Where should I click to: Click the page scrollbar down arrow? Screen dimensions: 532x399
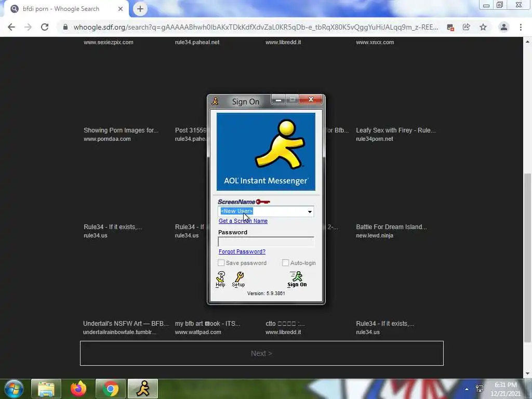(527, 374)
